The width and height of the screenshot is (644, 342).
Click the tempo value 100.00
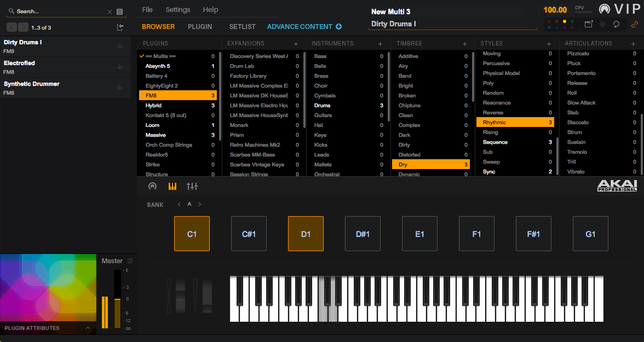[555, 10]
